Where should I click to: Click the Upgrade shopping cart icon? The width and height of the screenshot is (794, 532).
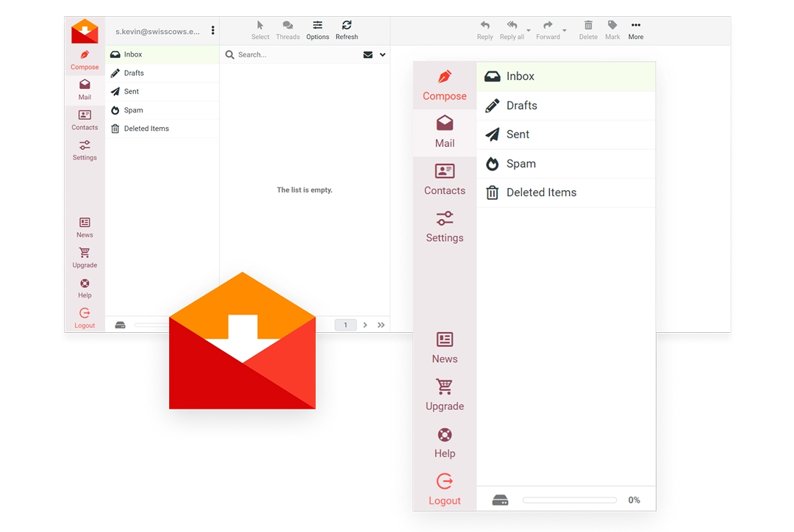click(444, 386)
